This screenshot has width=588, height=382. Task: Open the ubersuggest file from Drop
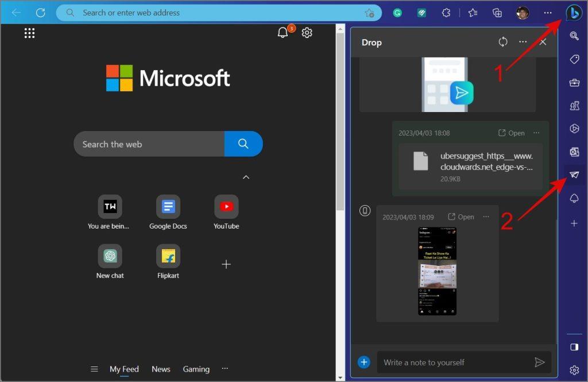click(512, 133)
